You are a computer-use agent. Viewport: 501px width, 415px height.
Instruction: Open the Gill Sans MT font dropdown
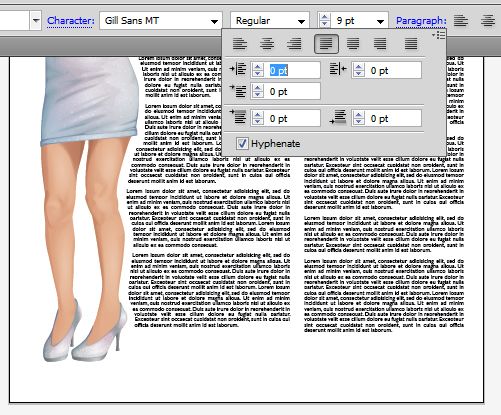pyautogui.click(x=214, y=22)
